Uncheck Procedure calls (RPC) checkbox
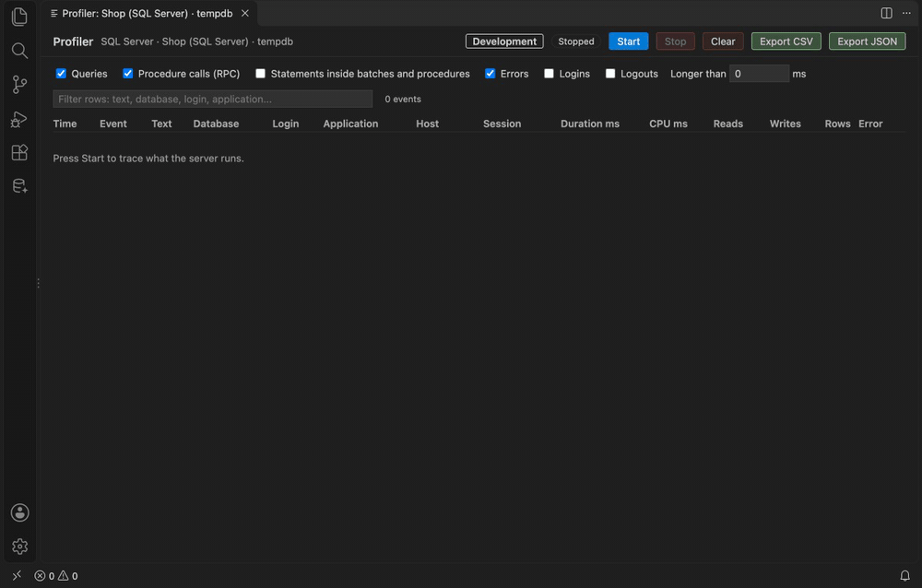Image resolution: width=922 pixels, height=588 pixels. click(x=127, y=74)
